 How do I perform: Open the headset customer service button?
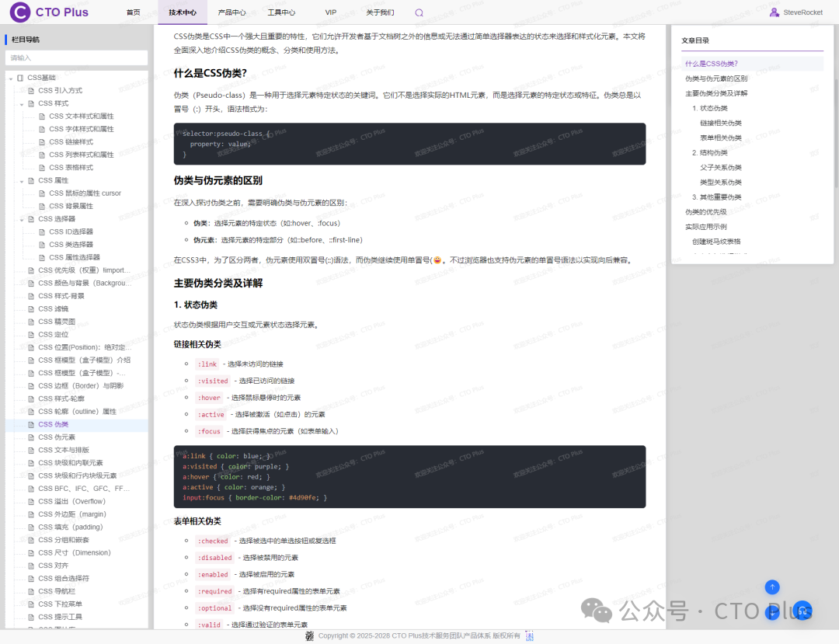point(802,611)
